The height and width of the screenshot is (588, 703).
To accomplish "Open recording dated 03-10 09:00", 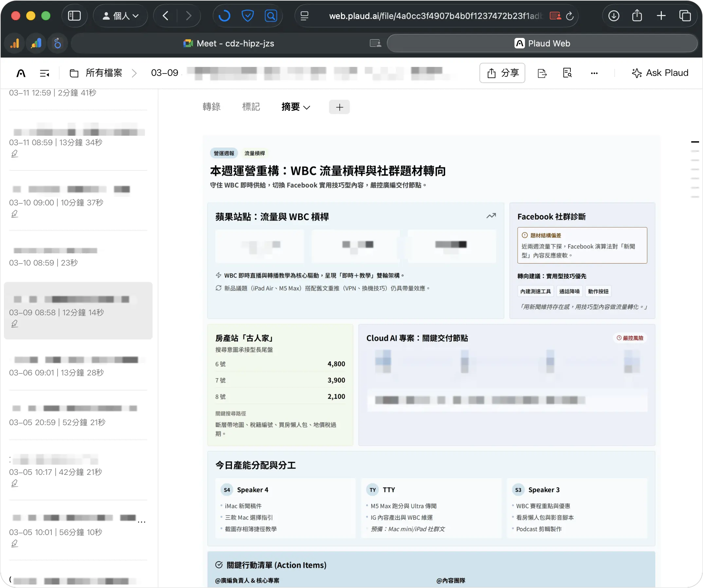I will pos(78,201).
